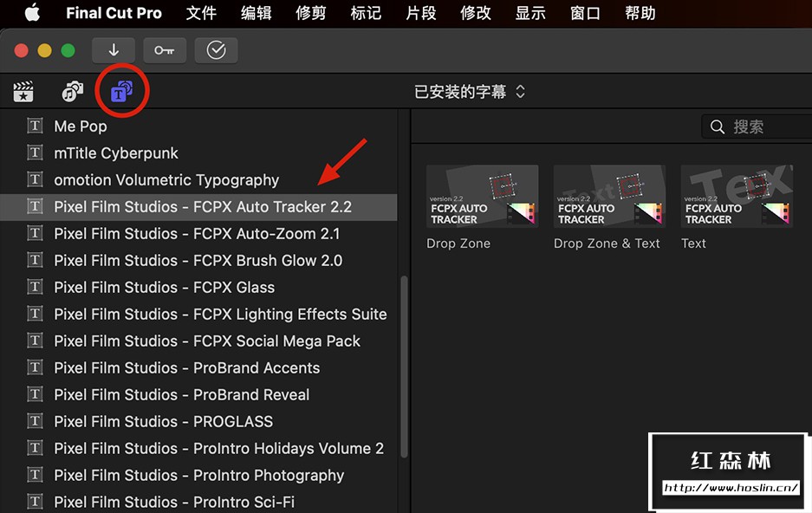This screenshot has width=812, height=513.
Task: Open the 修剪 menu
Action: [x=311, y=13]
